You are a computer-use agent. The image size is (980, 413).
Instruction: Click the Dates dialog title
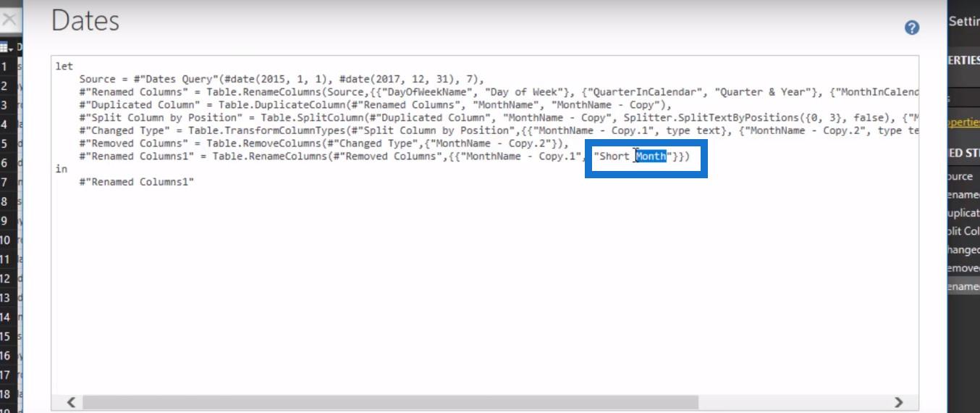pos(85,20)
